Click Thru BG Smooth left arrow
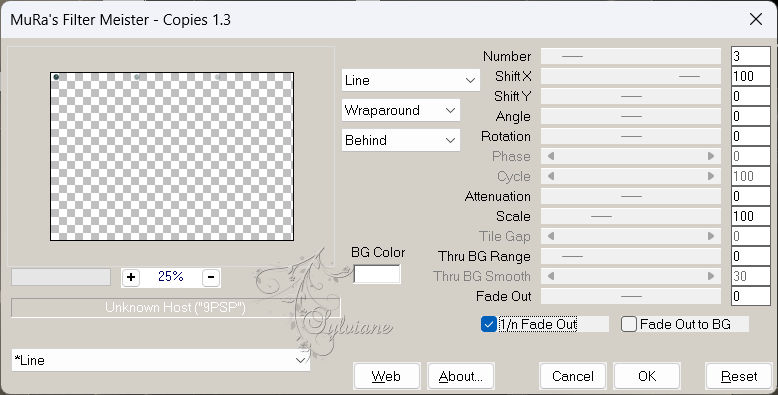The height and width of the screenshot is (395, 778). pos(551,276)
